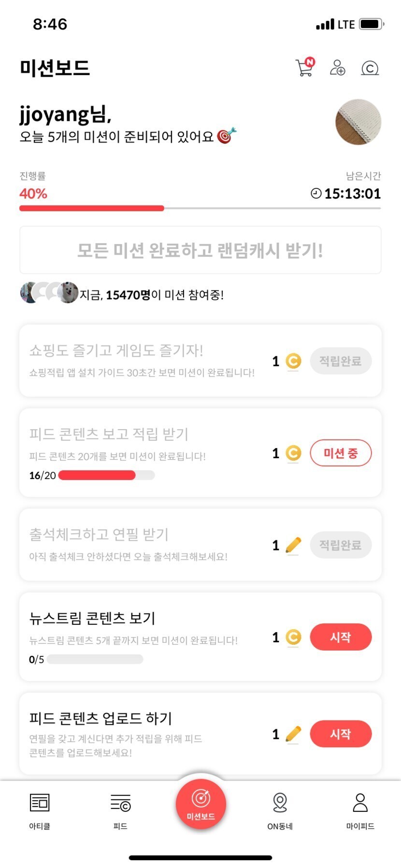The width and height of the screenshot is (401, 868).
Task: Open the 아티클 tab
Action: click(40, 811)
